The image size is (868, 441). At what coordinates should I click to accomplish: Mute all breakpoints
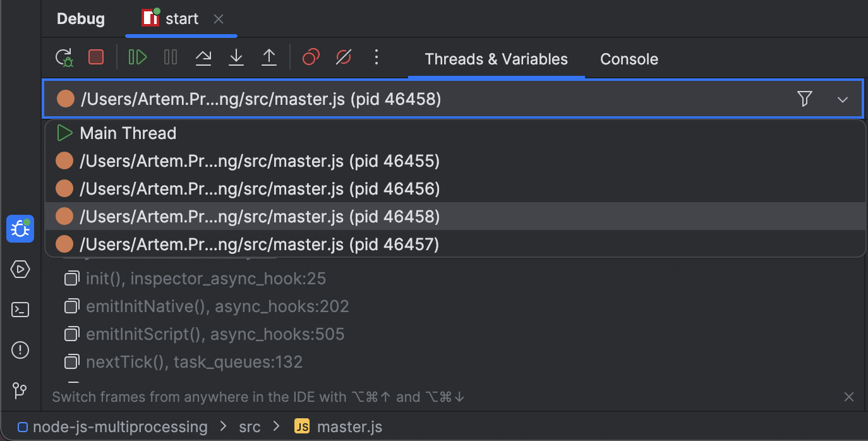[343, 57]
